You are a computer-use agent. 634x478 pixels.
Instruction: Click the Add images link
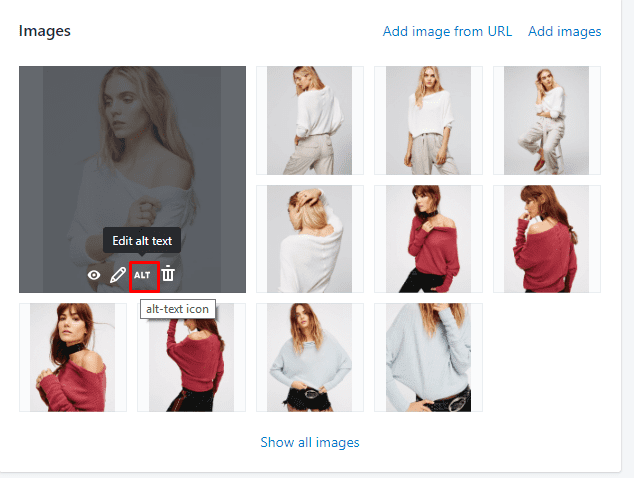click(x=564, y=31)
